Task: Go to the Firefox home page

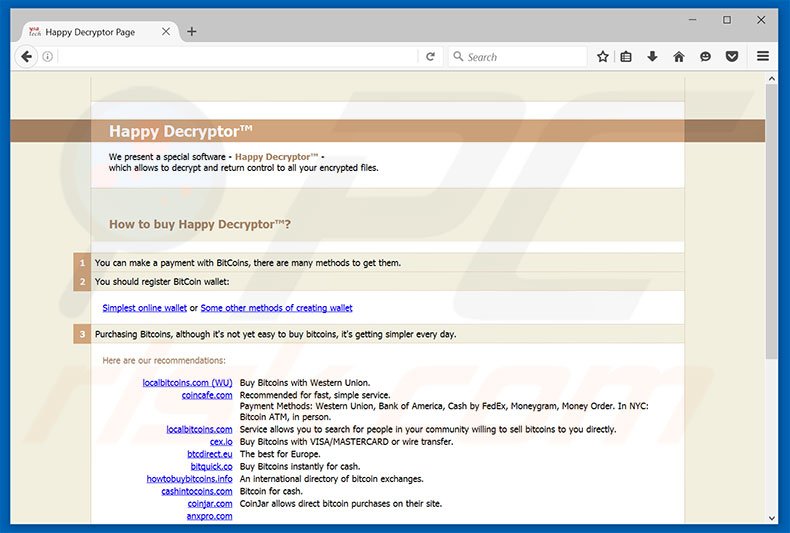Action: 679,57
